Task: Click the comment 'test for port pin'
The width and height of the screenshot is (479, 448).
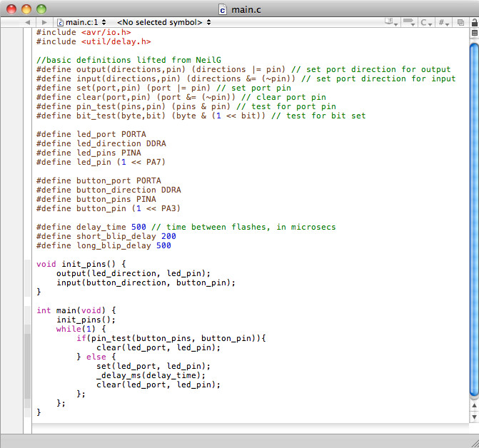Action: [286, 106]
